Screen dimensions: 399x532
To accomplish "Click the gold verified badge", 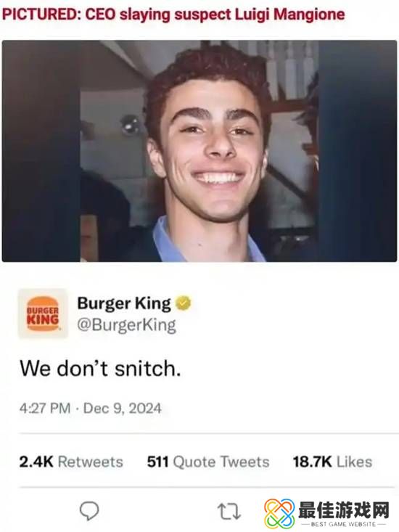I will pos(183,303).
